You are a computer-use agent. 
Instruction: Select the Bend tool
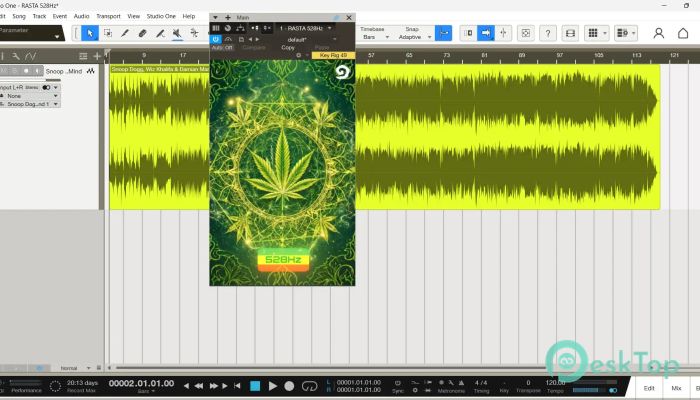(x=194, y=33)
